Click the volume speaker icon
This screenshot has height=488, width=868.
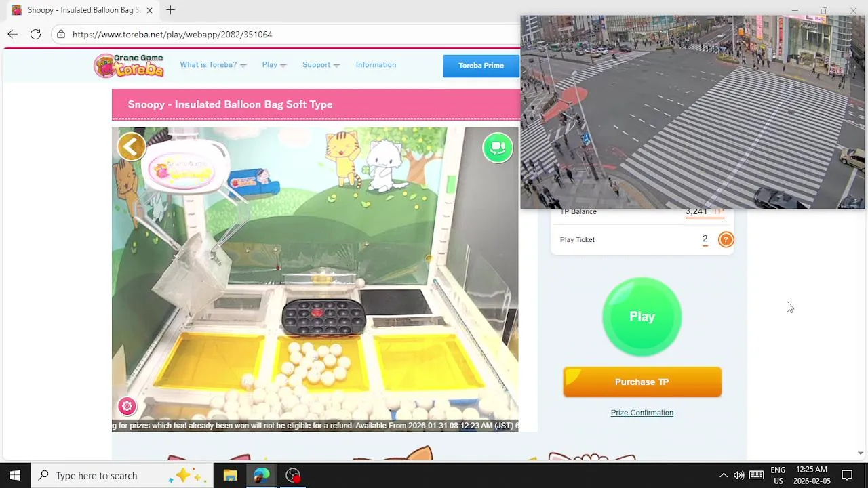739,475
